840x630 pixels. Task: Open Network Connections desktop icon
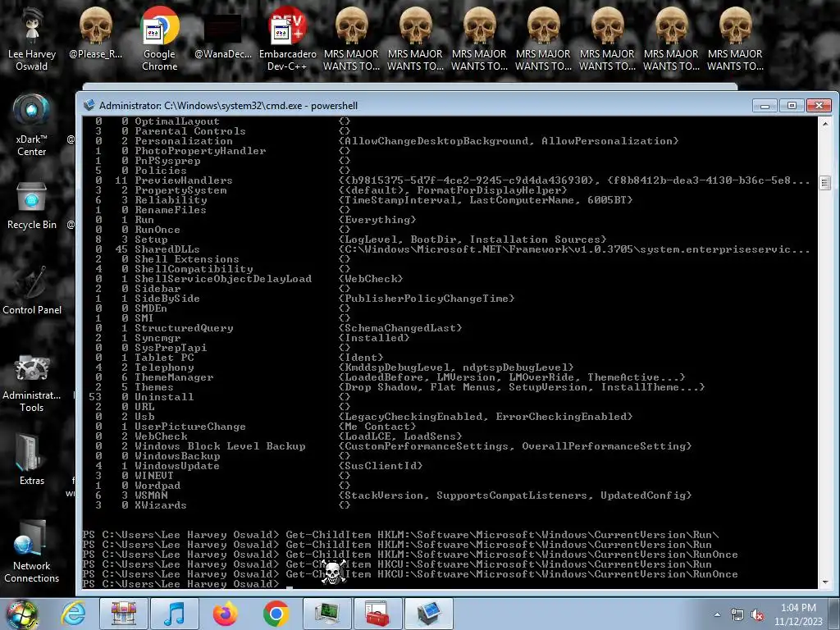pos(32,552)
